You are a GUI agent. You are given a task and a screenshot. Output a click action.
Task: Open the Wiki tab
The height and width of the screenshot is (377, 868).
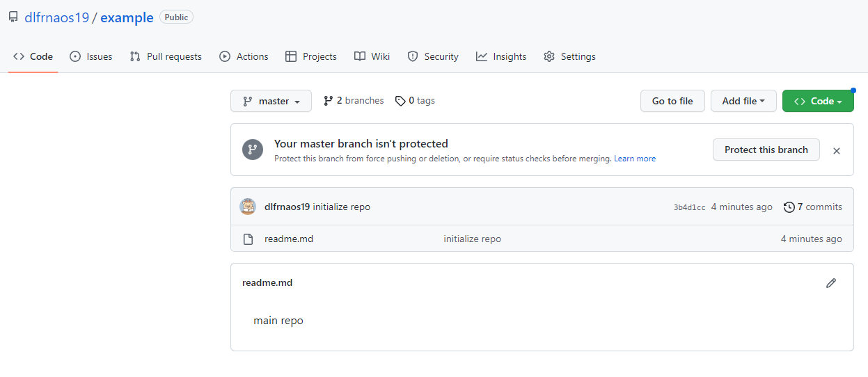pyautogui.click(x=372, y=56)
